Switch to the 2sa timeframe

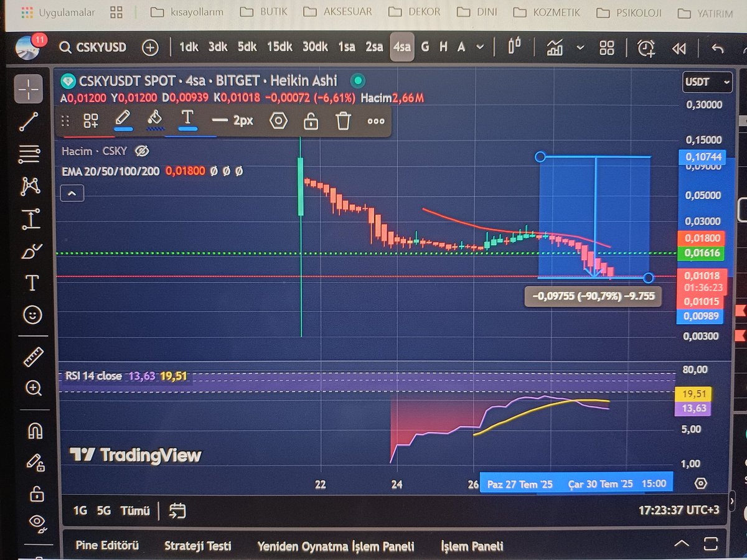(x=374, y=47)
